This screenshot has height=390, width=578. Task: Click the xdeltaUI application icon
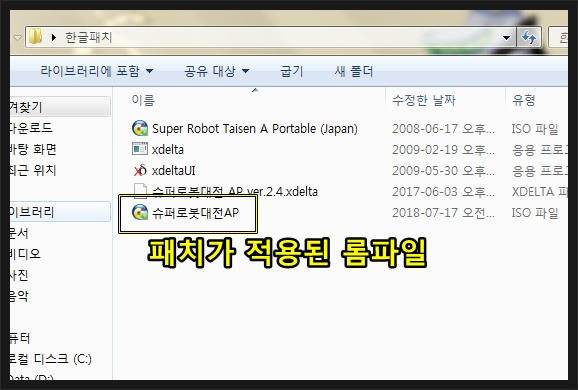pyautogui.click(x=140, y=170)
